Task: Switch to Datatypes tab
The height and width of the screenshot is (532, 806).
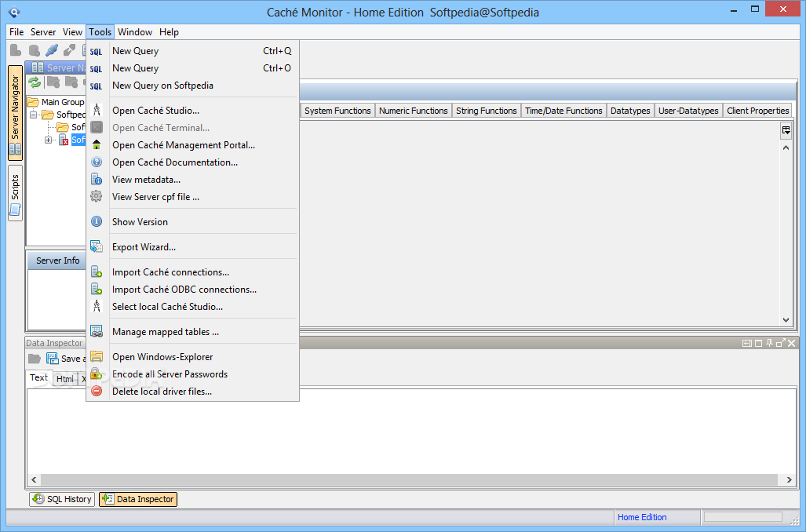Action: (630, 111)
